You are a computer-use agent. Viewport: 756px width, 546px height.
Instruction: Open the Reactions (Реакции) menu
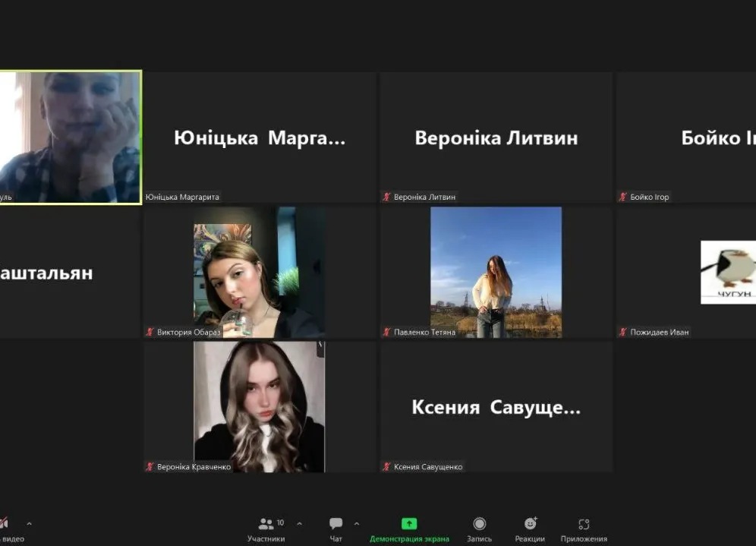coord(530,528)
